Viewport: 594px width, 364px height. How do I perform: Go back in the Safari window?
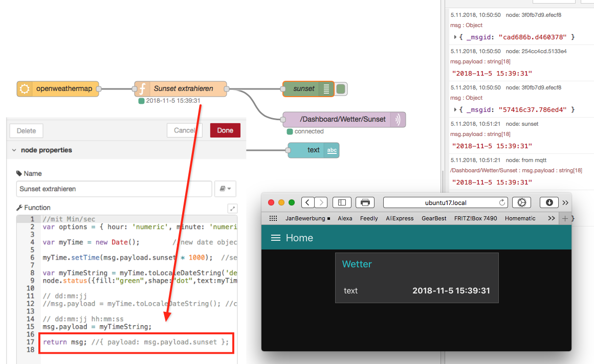(307, 203)
